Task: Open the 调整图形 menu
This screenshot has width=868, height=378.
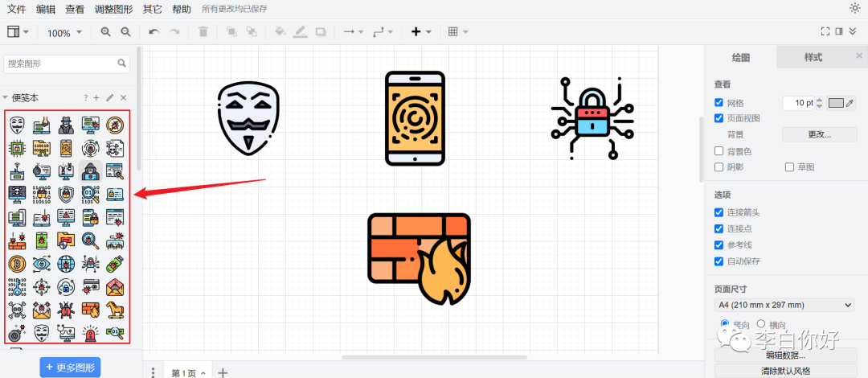Action: coord(113,9)
